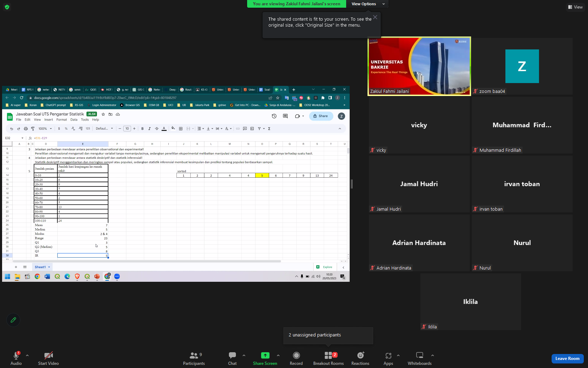Open the Default font dropdown
Image resolution: width=588 pixels, height=368 pixels.
(x=104, y=129)
